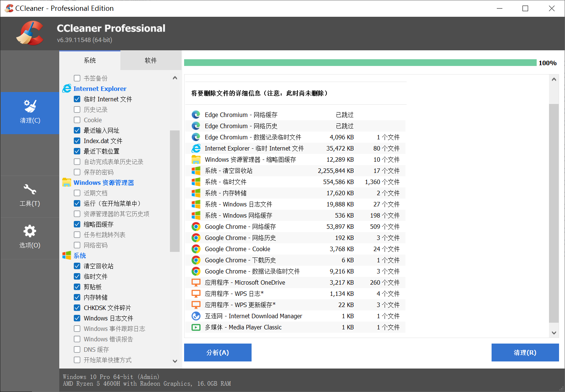Click Windows icon of 内存转储 result
The height and width of the screenshot is (392, 565).
click(x=196, y=193)
